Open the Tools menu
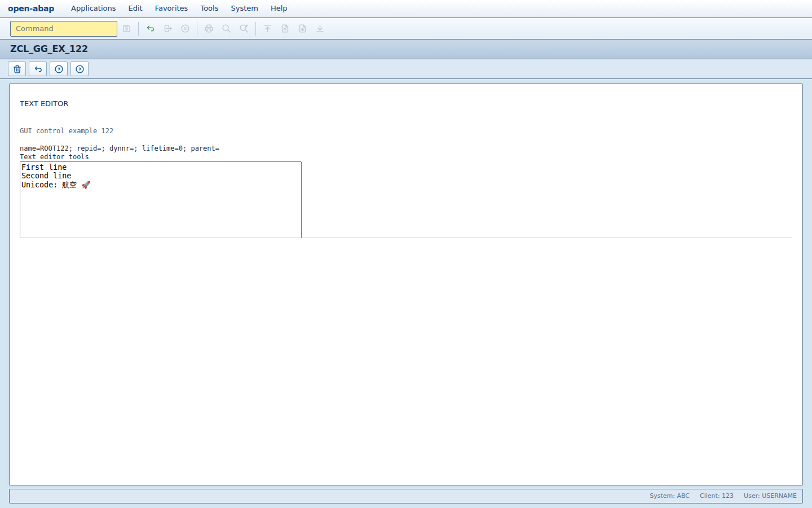 [x=209, y=8]
